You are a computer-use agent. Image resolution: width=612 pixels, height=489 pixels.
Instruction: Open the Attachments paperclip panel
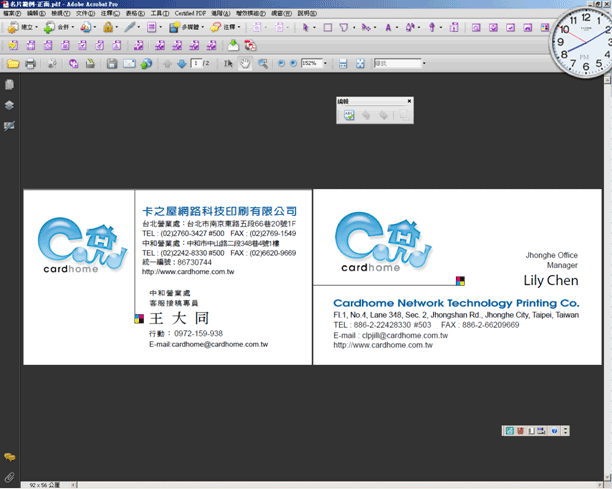click(10, 477)
